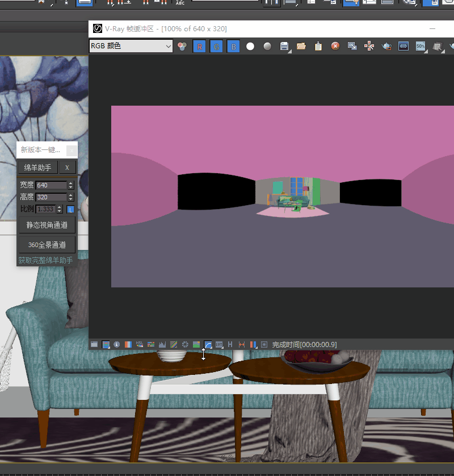The image size is (454, 476).
Task: Click the HSL color correction icon
Action: coord(140,344)
